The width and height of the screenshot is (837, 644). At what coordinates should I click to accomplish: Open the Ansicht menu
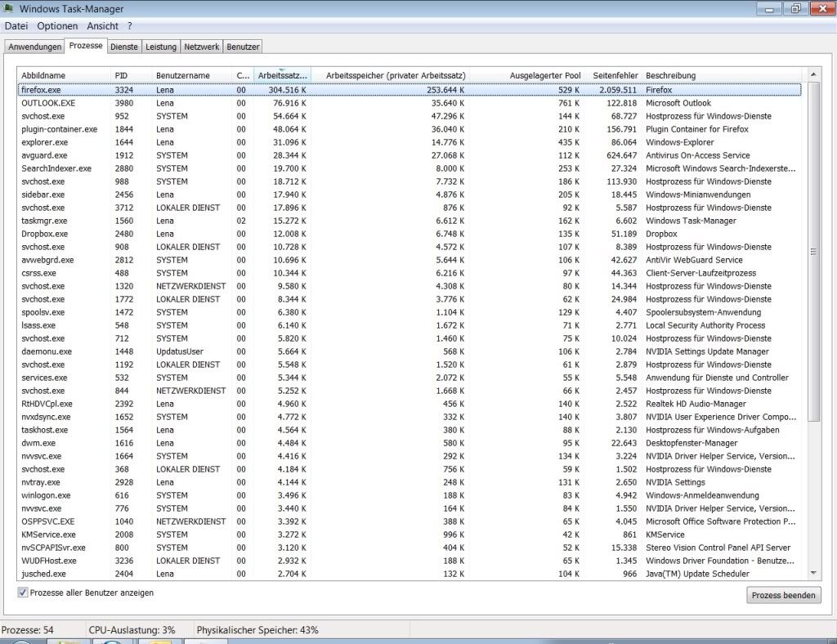103,26
